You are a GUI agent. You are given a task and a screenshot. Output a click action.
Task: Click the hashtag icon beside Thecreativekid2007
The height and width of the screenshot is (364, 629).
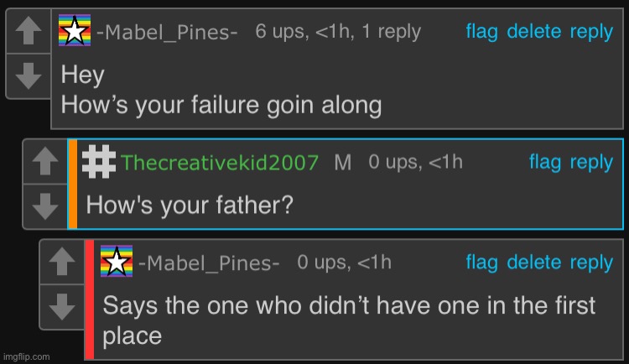pos(101,161)
